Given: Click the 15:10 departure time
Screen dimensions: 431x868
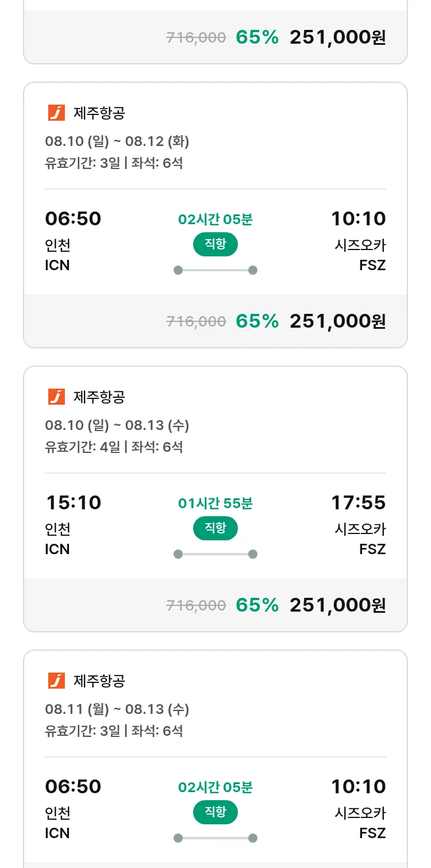Looking at the screenshot, I should pyautogui.click(x=73, y=503).
